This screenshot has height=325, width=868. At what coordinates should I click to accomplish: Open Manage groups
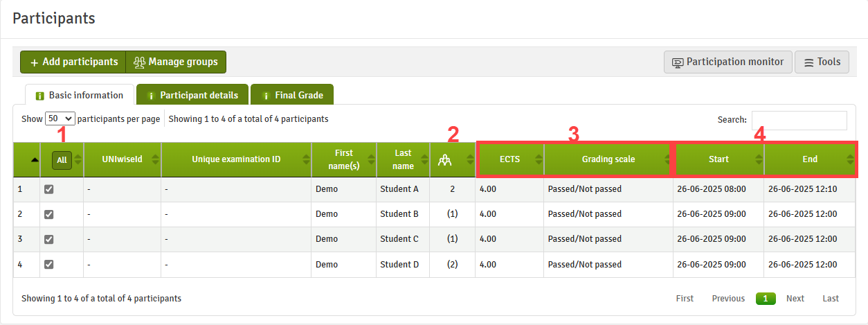tap(176, 62)
